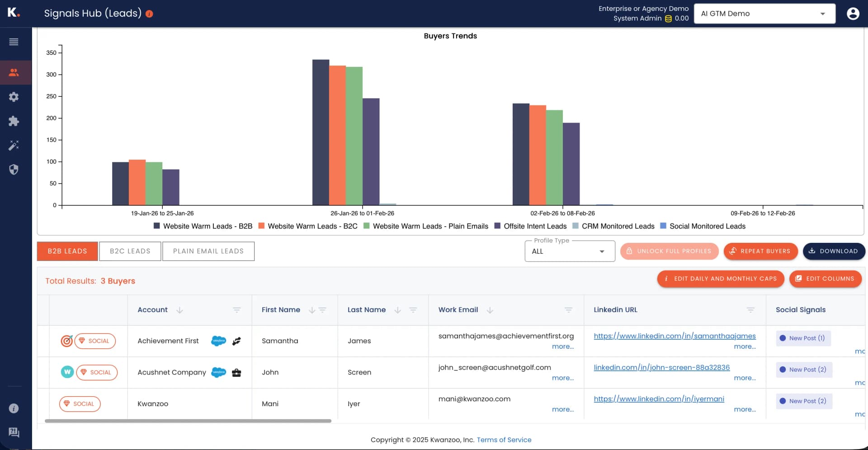Click the New Post (1) social signal chip

(x=803, y=338)
